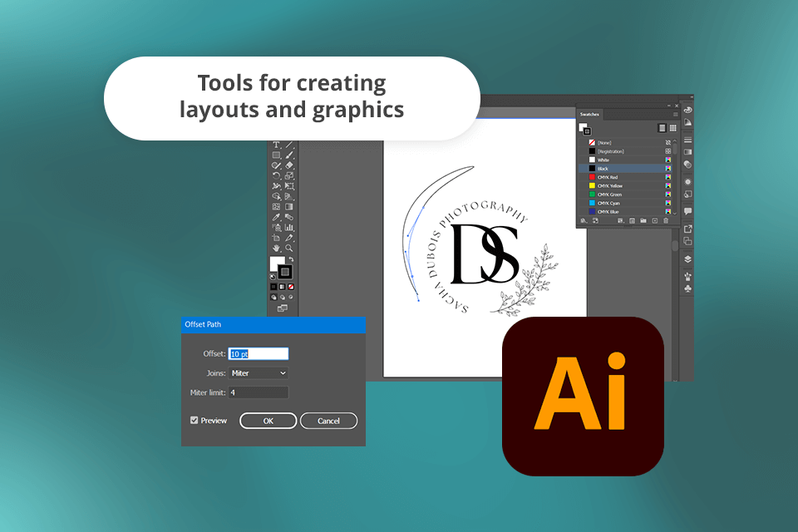Select the Hand tool
798x532 pixels.
[x=276, y=249]
